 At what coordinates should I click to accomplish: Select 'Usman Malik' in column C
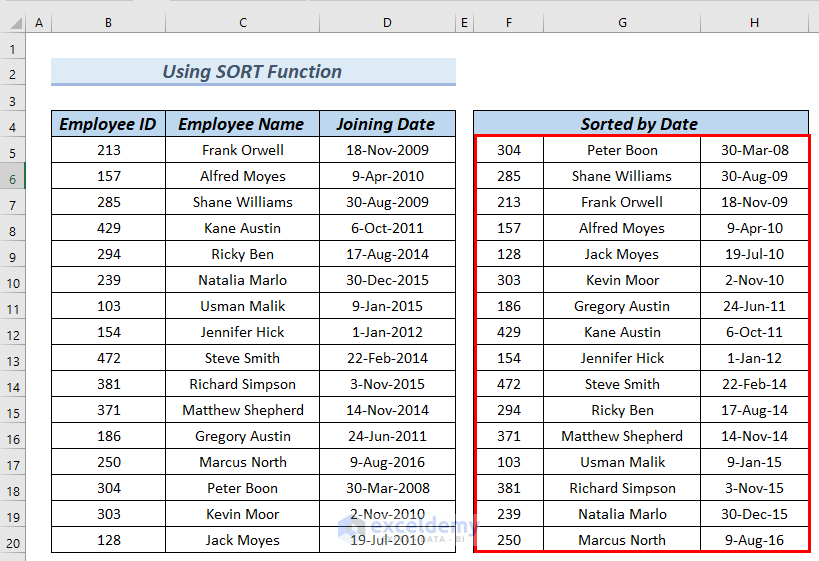(242, 306)
